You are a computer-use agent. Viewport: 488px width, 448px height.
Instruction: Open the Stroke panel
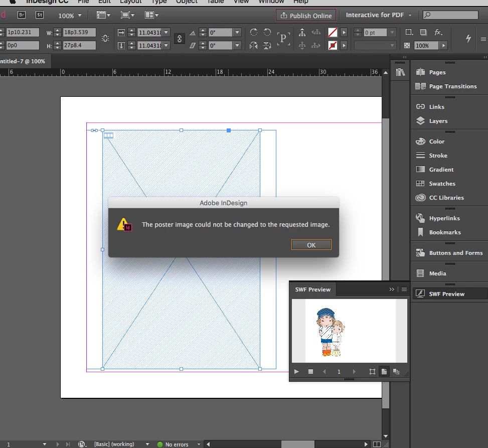click(432, 156)
